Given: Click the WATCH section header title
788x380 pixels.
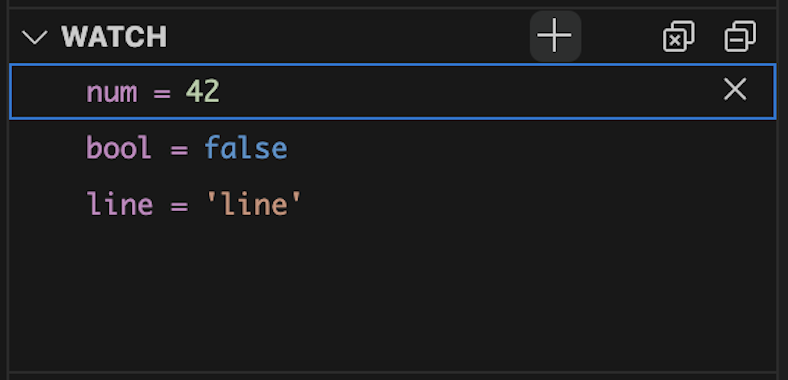Looking at the screenshot, I should (x=114, y=37).
